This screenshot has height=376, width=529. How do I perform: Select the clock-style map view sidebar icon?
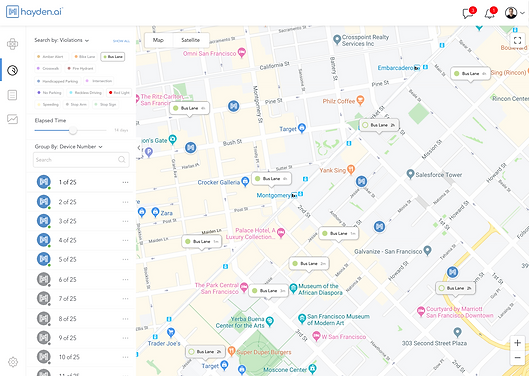click(x=12, y=70)
